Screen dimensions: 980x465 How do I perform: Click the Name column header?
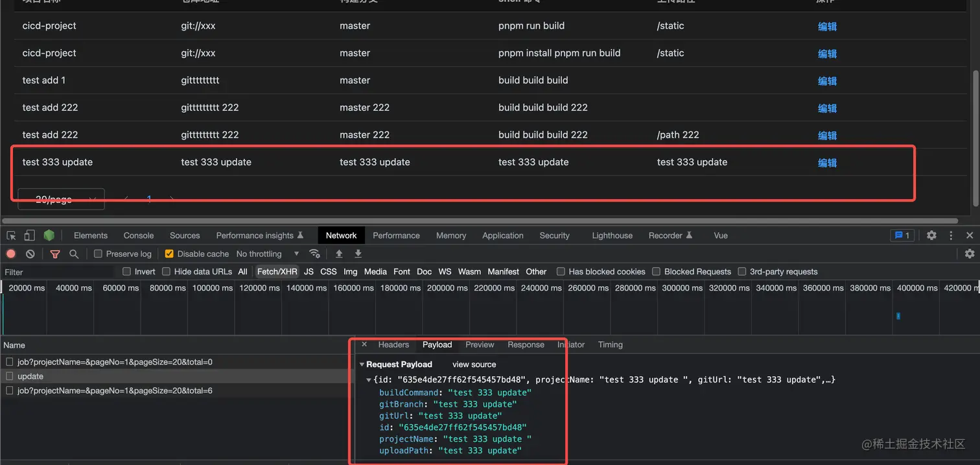pos(175,345)
